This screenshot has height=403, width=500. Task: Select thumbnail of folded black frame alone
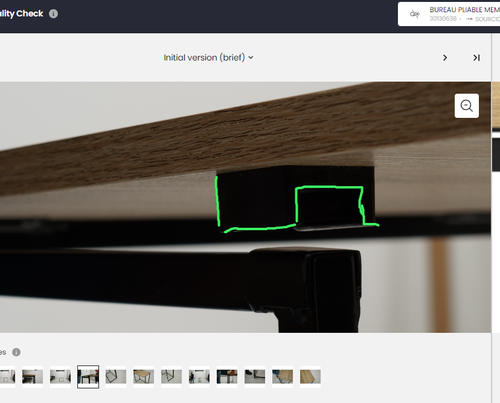116,377
